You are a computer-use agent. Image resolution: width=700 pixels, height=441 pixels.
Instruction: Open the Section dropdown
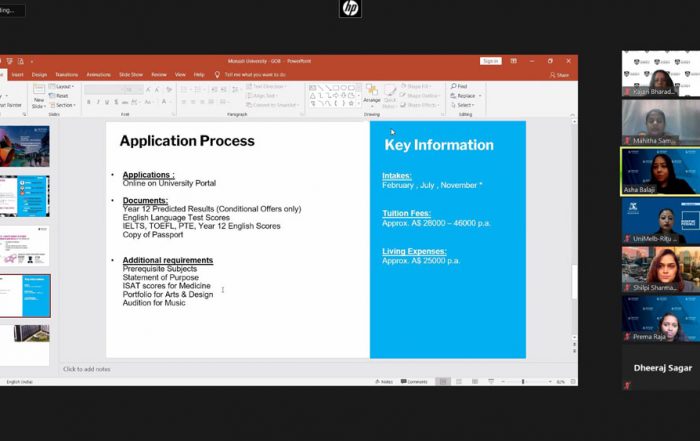62,105
